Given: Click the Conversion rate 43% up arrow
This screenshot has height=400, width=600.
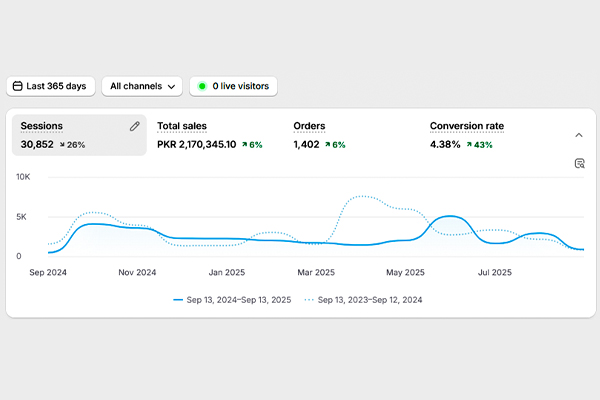Looking at the screenshot, I should (x=469, y=145).
